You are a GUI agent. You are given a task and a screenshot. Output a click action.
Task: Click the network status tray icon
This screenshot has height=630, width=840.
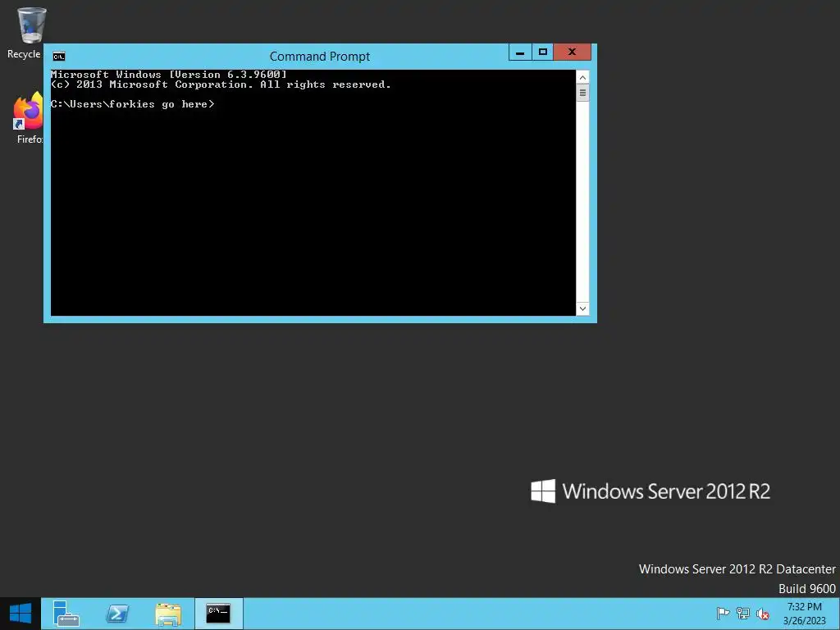point(743,614)
